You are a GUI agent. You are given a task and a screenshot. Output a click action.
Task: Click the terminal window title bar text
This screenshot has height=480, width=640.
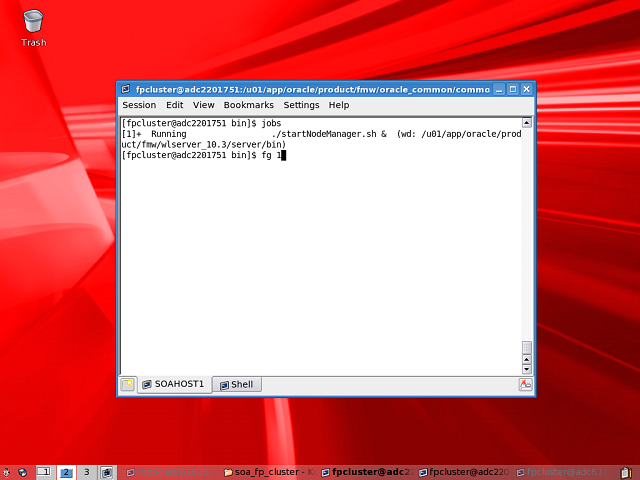313,89
